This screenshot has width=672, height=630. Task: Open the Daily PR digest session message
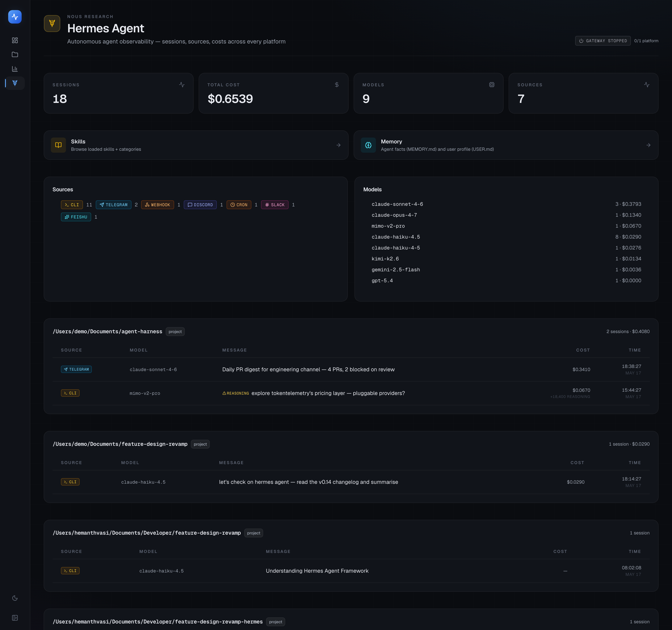click(x=309, y=369)
